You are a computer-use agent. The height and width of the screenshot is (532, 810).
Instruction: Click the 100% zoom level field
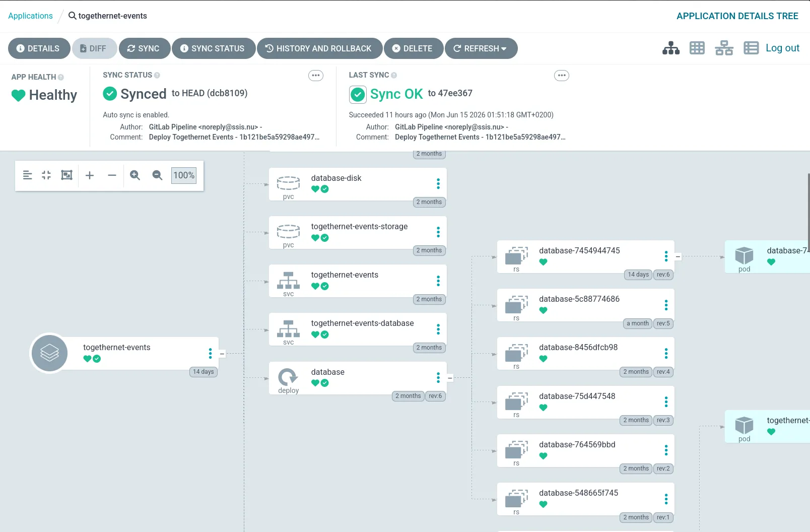(x=184, y=175)
